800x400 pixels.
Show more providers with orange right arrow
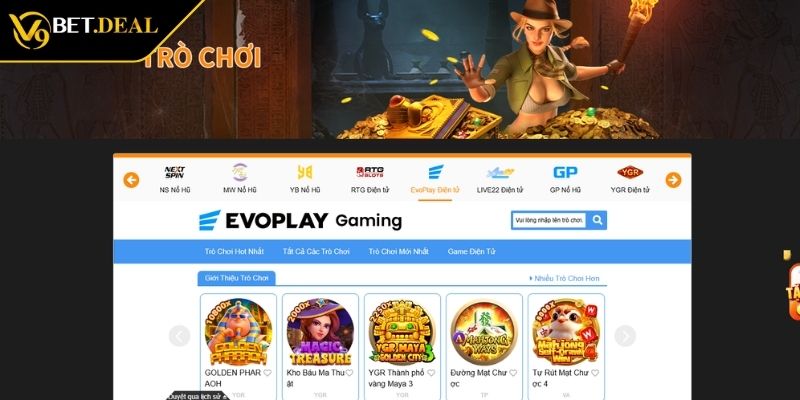673,180
